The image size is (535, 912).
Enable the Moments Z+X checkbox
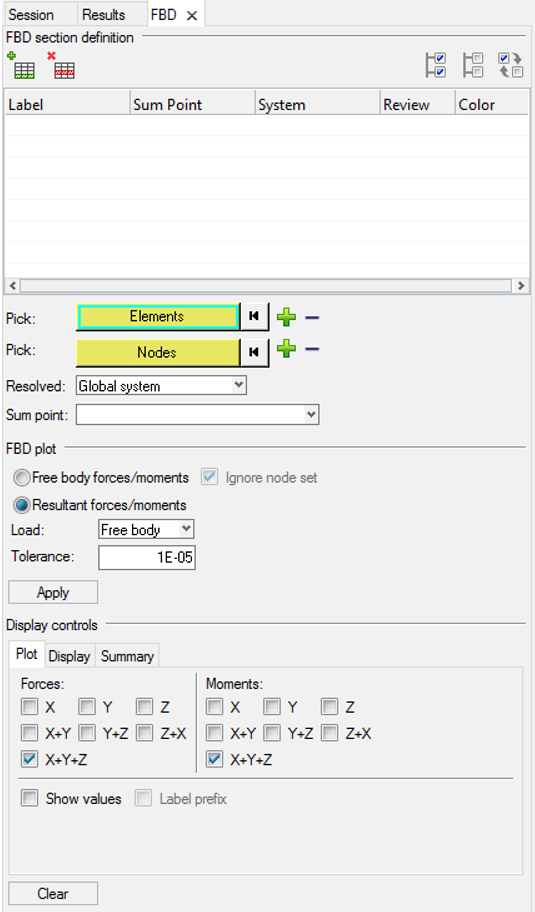click(x=329, y=733)
